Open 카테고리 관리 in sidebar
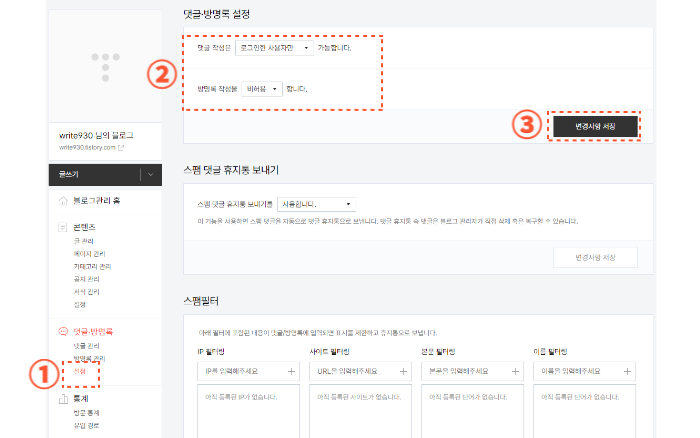Screen dimensions: 700x438 pos(92,267)
